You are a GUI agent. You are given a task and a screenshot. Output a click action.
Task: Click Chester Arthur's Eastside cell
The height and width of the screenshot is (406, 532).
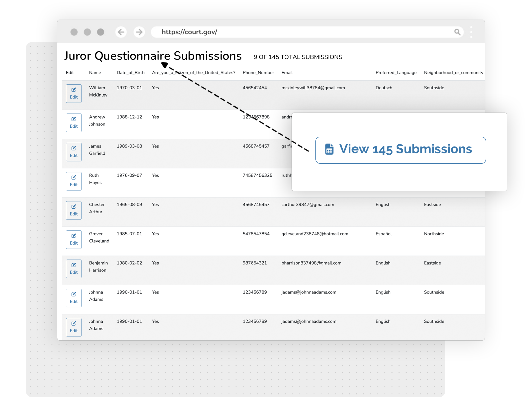tap(432, 205)
